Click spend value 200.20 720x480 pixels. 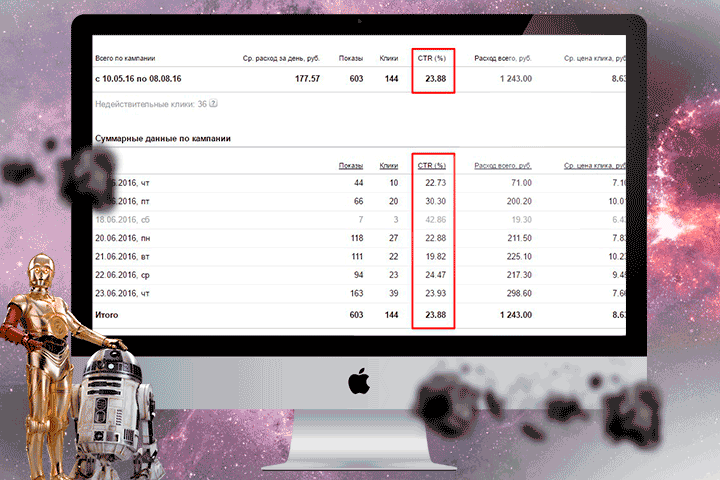point(519,201)
